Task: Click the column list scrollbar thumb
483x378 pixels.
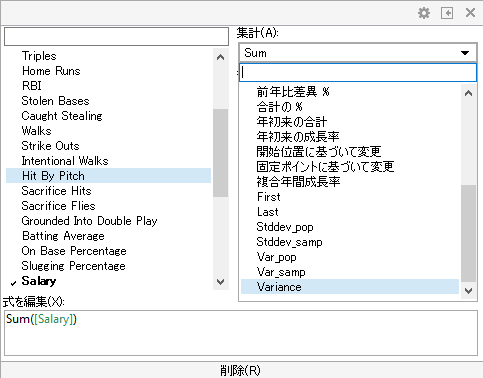Action: [x=220, y=153]
